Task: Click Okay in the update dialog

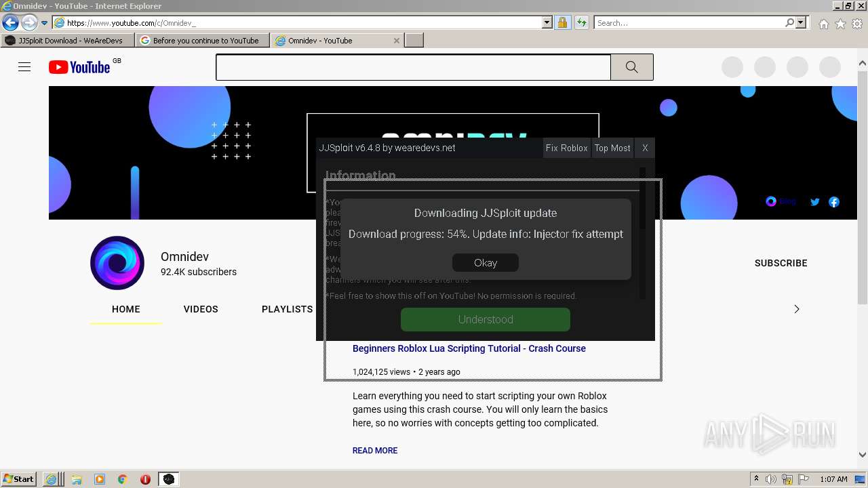Action: (486, 263)
